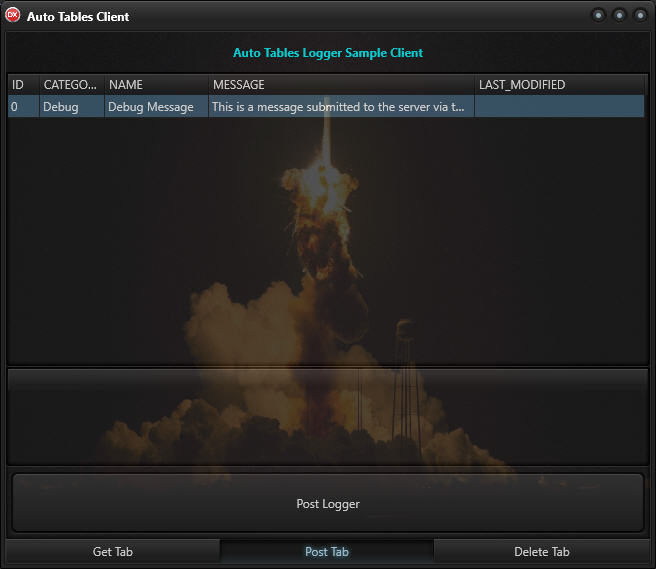This screenshot has height=569, width=656.
Task: Sort by the ID column header
Action: coord(23,85)
